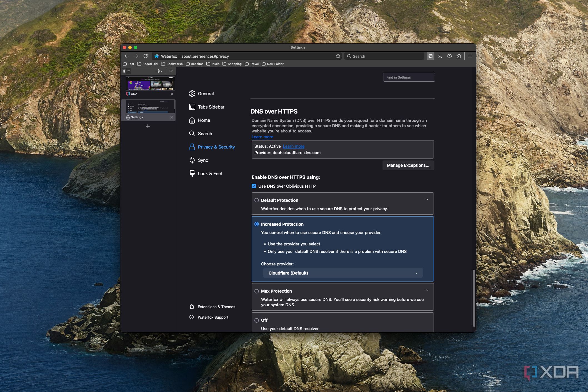Select the Increased Protection radio button

pyautogui.click(x=257, y=224)
